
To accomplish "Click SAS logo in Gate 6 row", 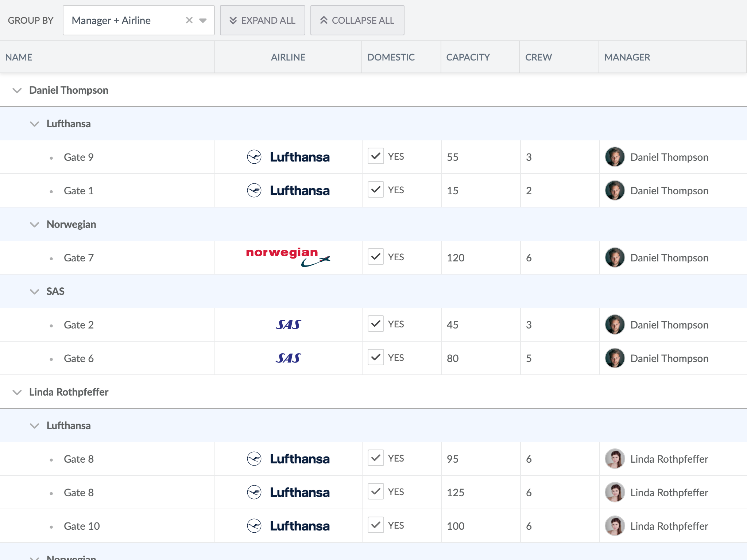I will pos(288,358).
